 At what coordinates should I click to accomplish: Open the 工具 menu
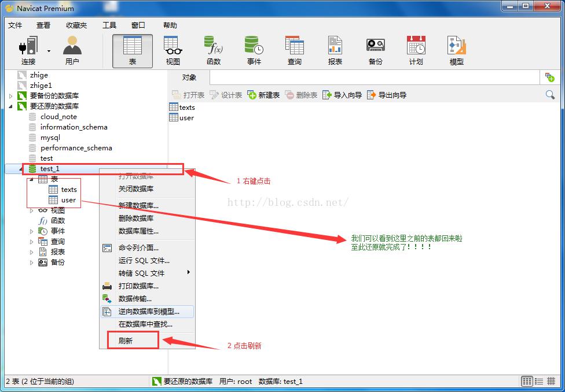[x=109, y=25]
